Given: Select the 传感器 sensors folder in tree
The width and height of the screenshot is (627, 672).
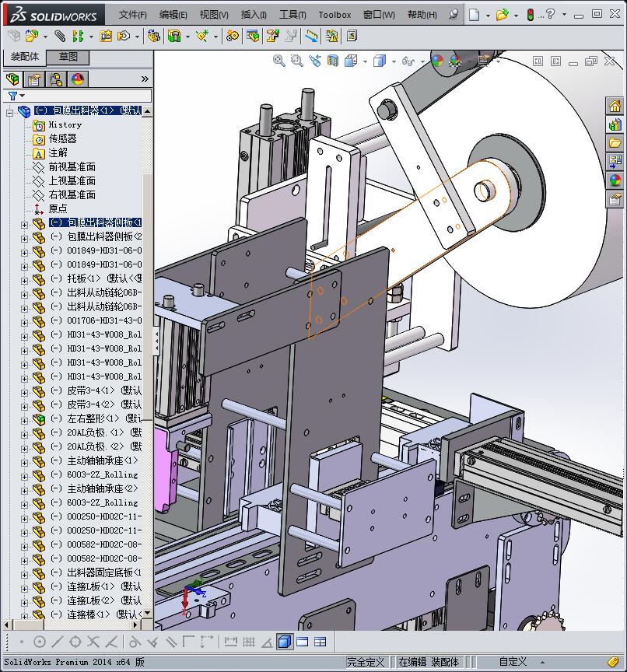Looking at the screenshot, I should coord(62,139).
